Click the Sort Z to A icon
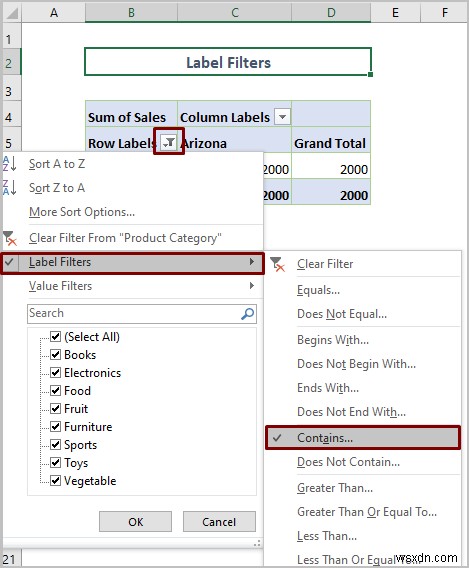 coord(9,187)
